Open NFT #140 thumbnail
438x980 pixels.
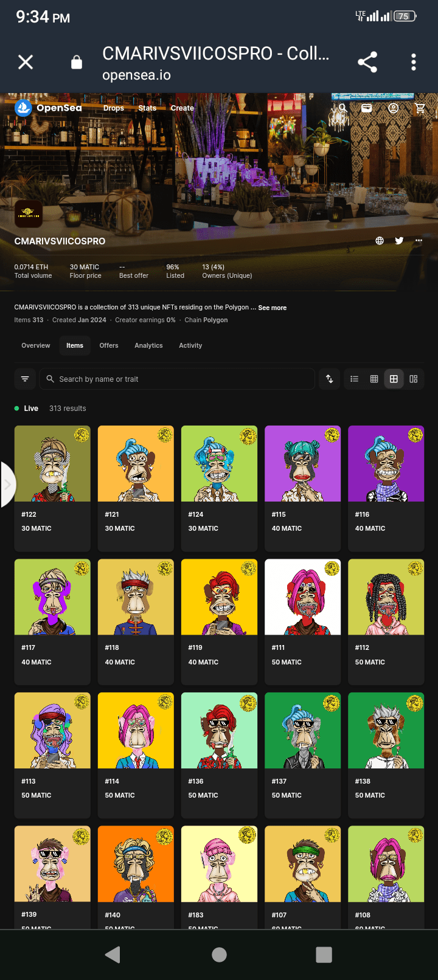(136, 864)
